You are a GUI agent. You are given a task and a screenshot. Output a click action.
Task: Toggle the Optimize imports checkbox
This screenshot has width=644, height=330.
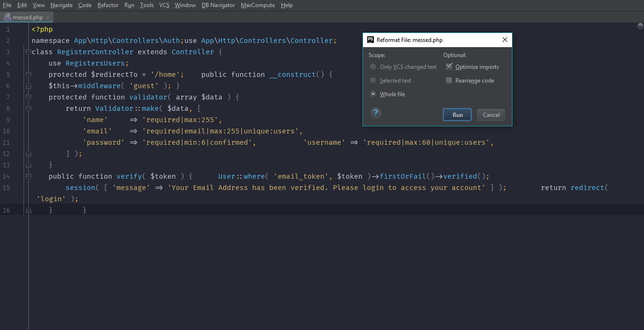click(x=449, y=67)
